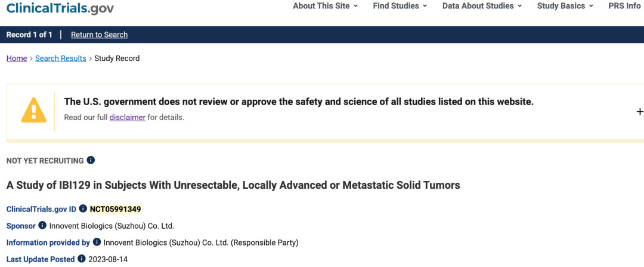Click Return to Search link
This screenshot has width=644, height=267.
click(99, 35)
